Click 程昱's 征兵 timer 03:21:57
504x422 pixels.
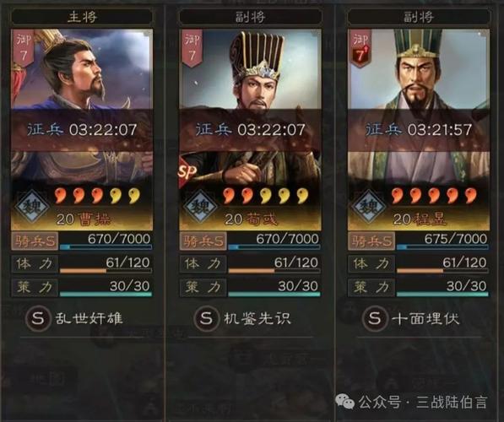(419, 129)
